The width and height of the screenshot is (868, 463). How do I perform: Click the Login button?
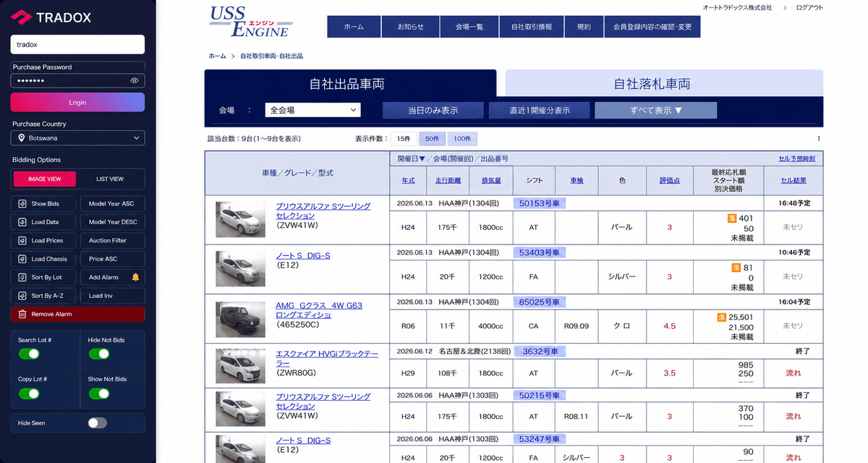pyautogui.click(x=77, y=102)
